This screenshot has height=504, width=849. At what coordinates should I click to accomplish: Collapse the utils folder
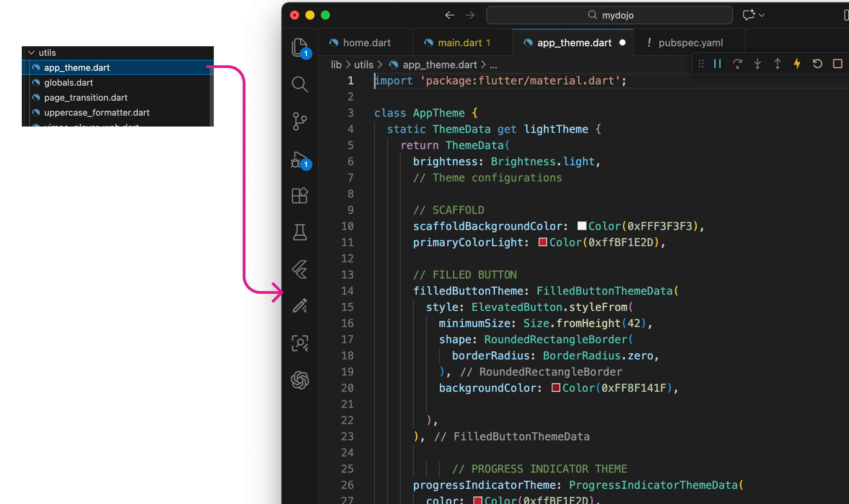(x=32, y=53)
